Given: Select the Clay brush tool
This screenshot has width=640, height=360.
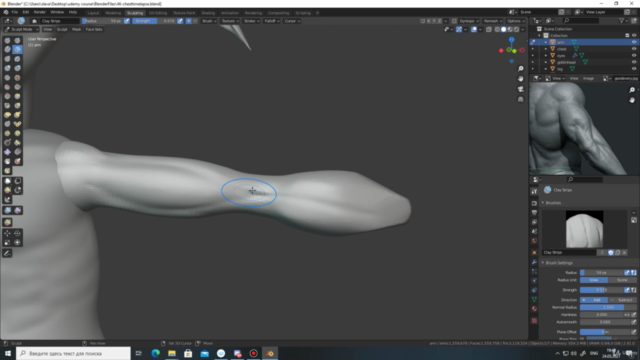Looking at the screenshot, I should 7,49.
